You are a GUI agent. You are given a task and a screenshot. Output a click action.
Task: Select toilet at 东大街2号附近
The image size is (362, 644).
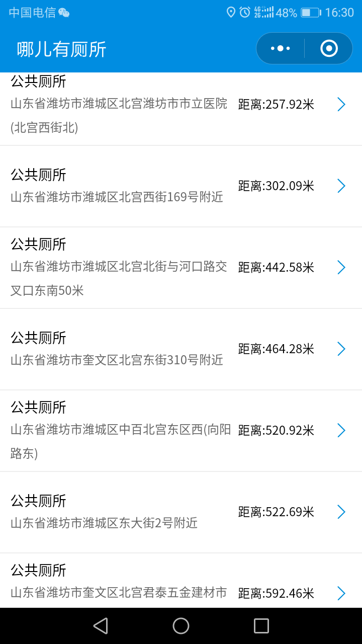pyautogui.click(x=181, y=513)
